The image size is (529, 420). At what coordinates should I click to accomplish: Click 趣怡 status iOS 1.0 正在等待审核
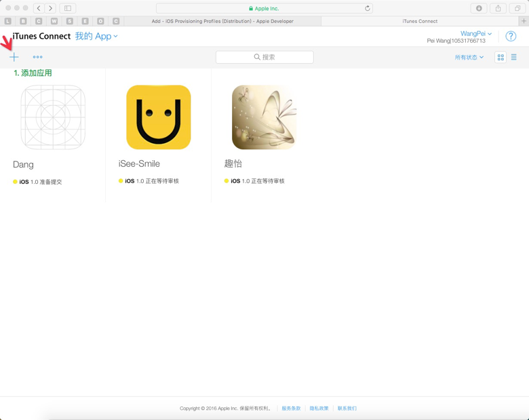click(x=254, y=181)
